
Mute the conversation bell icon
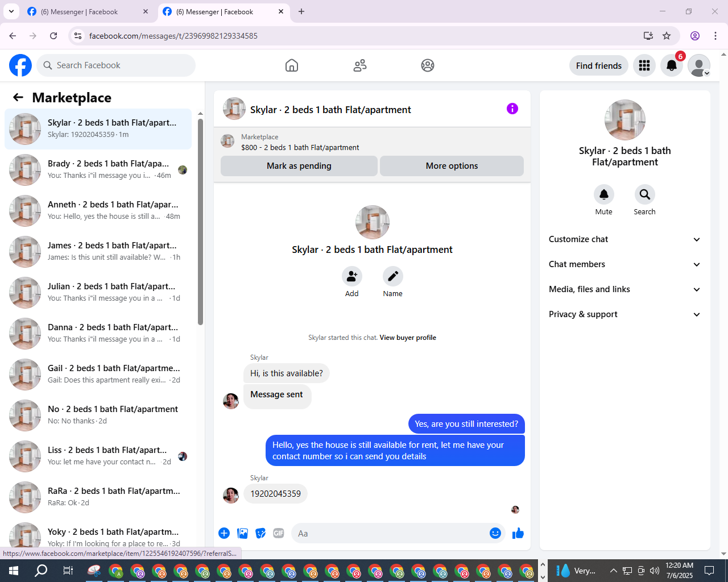(x=604, y=194)
